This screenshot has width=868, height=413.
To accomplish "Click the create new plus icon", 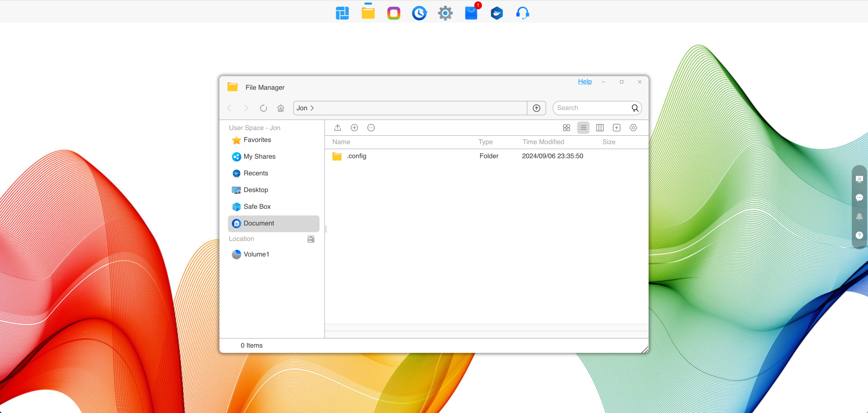I will 354,128.
